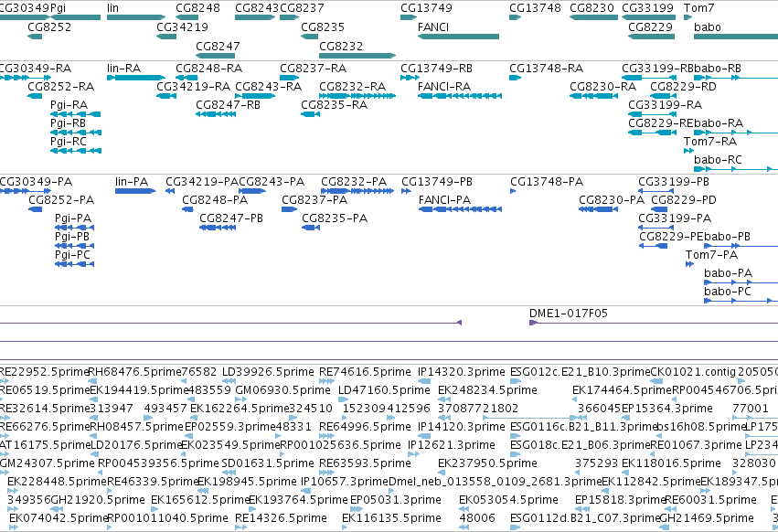Image resolution: width=778 pixels, height=532 pixels.
Task: Click the lin-PA protein feature
Action: coord(135,191)
